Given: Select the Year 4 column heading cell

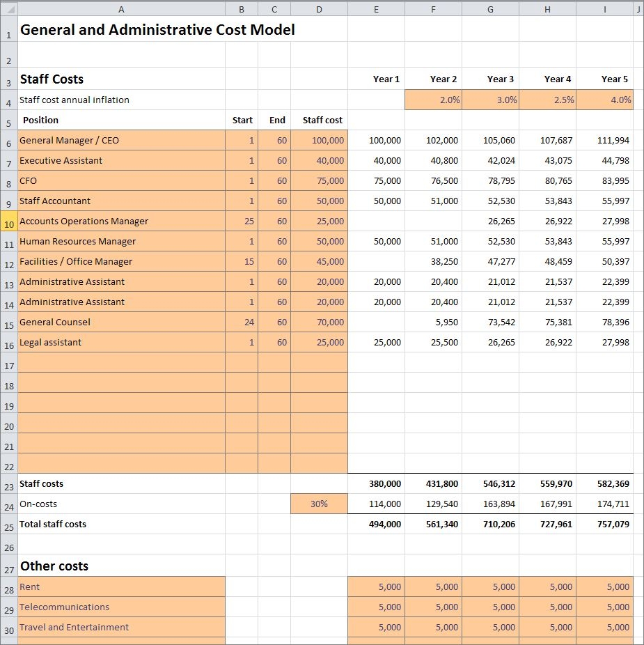Looking at the screenshot, I should pyautogui.click(x=547, y=79).
